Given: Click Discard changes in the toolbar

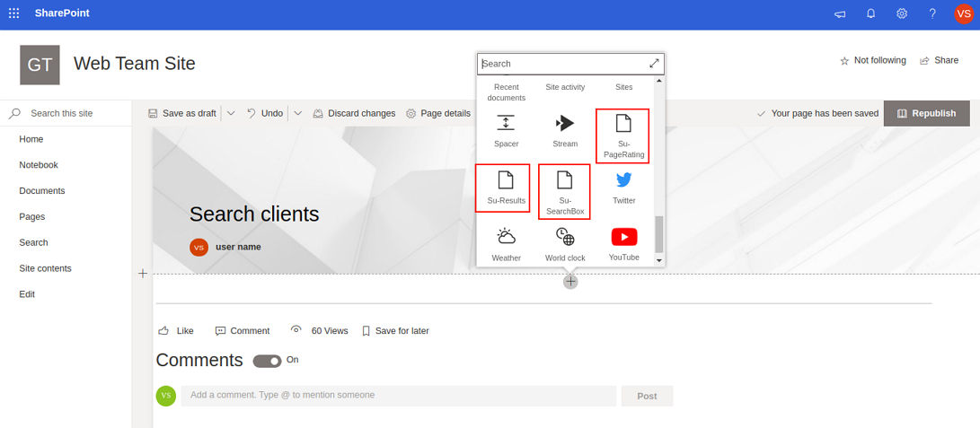Looking at the screenshot, I should coord(354,114).
